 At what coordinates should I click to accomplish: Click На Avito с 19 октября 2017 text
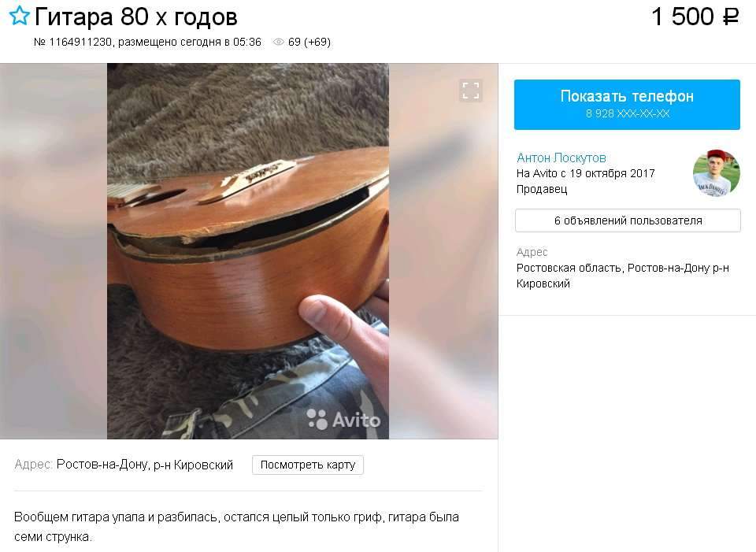pos(585,173)
